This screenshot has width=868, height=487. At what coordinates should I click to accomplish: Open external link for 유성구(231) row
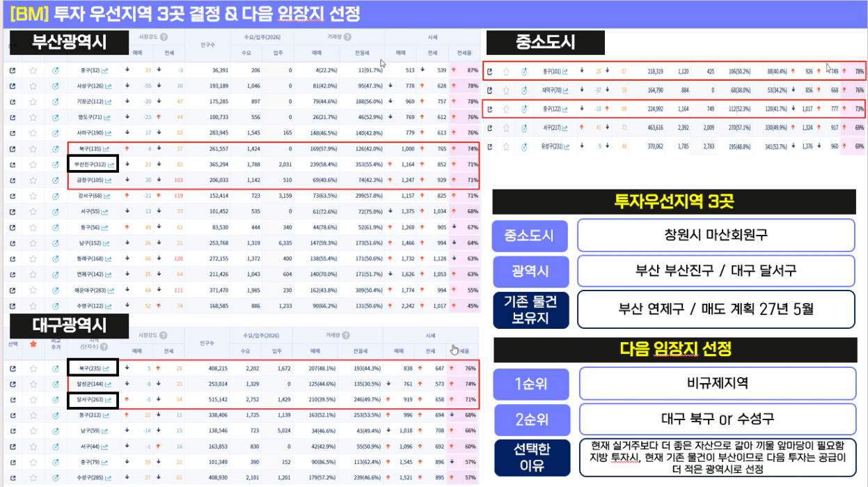point(489,146)
